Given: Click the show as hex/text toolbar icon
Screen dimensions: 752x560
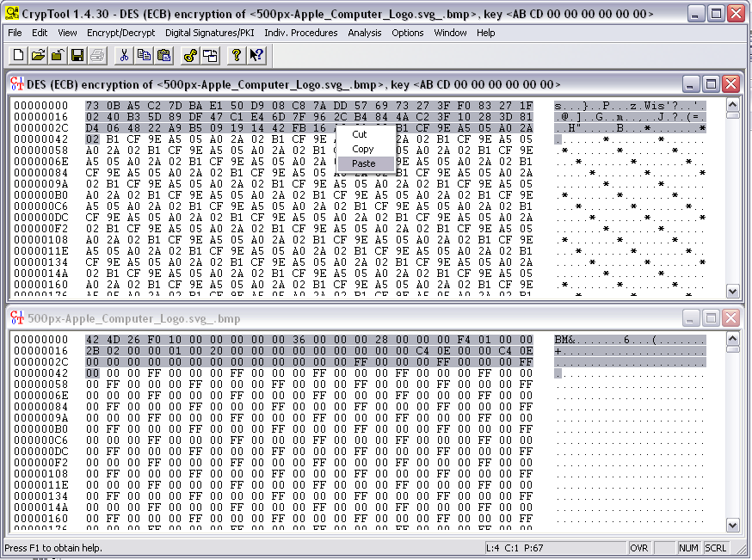Looking at the screenshot, I should 210,55.
